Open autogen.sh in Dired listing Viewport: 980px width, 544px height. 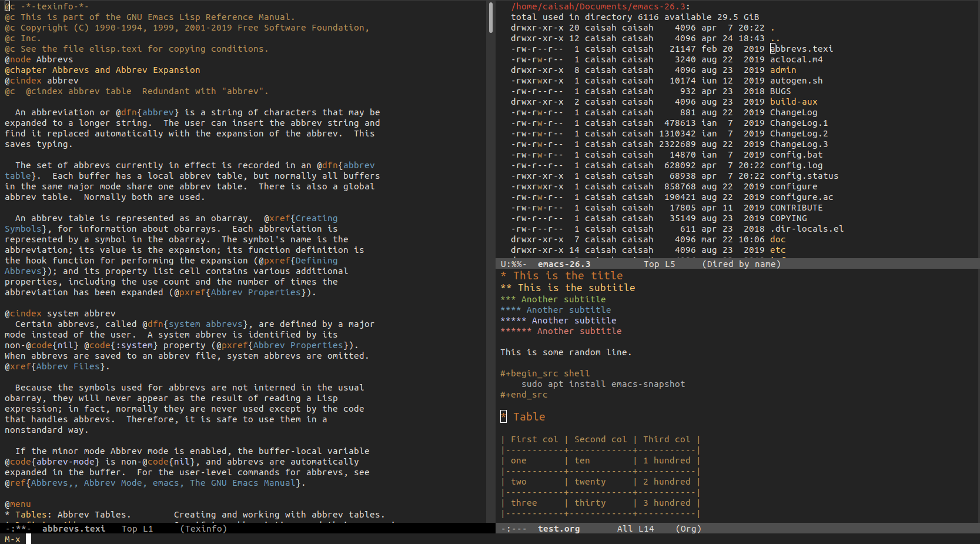[x=797, y=81]
